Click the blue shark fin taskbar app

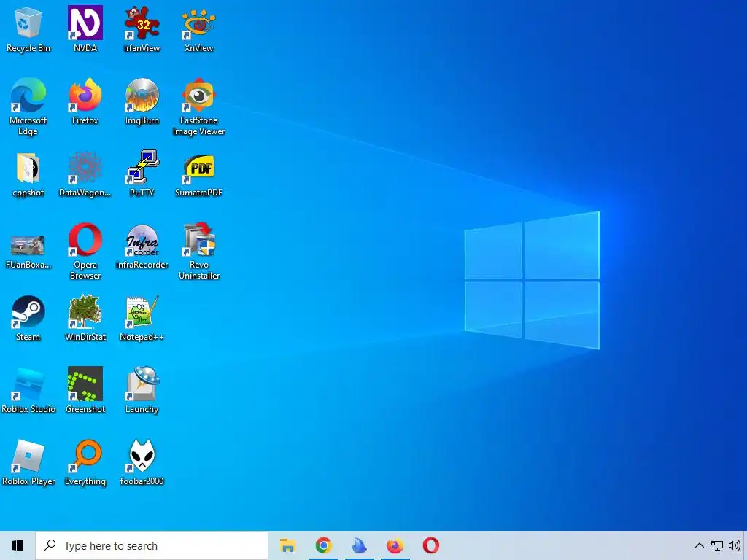(359, 545)
